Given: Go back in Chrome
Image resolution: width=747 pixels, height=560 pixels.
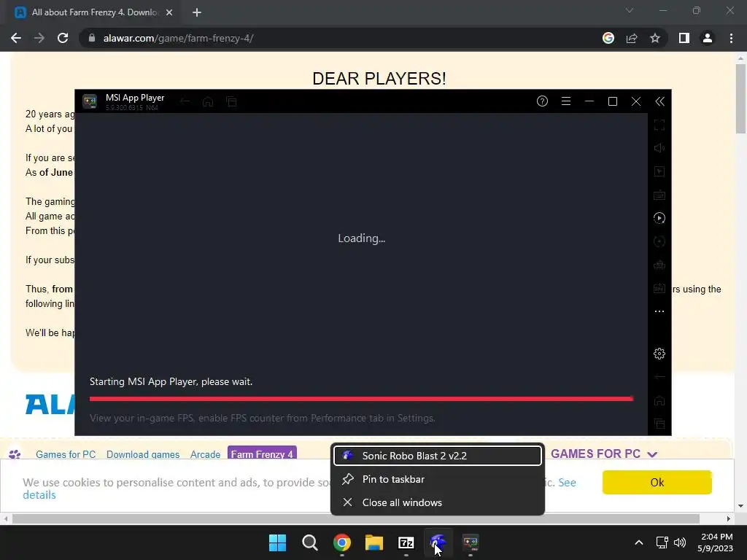Looking at the screenshot, I should [16, 38].
